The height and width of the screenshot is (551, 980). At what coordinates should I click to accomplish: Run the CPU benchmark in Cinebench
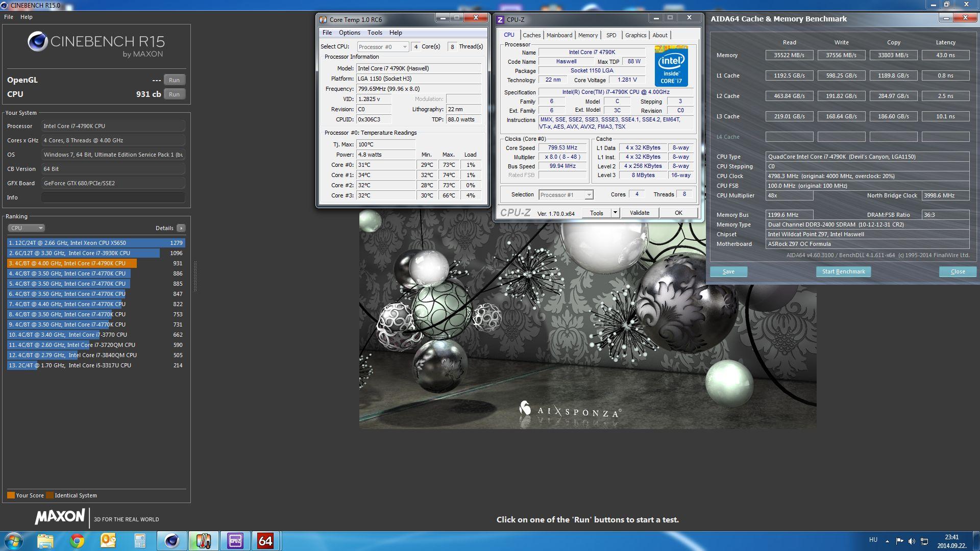click(174, 94)
